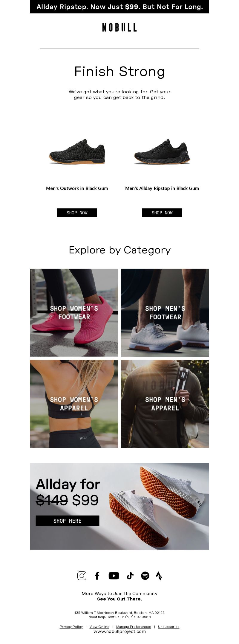Click the Allday Ripstop $99 promo banner
This screenshot has height=644, width=239.
coord(119,7)
